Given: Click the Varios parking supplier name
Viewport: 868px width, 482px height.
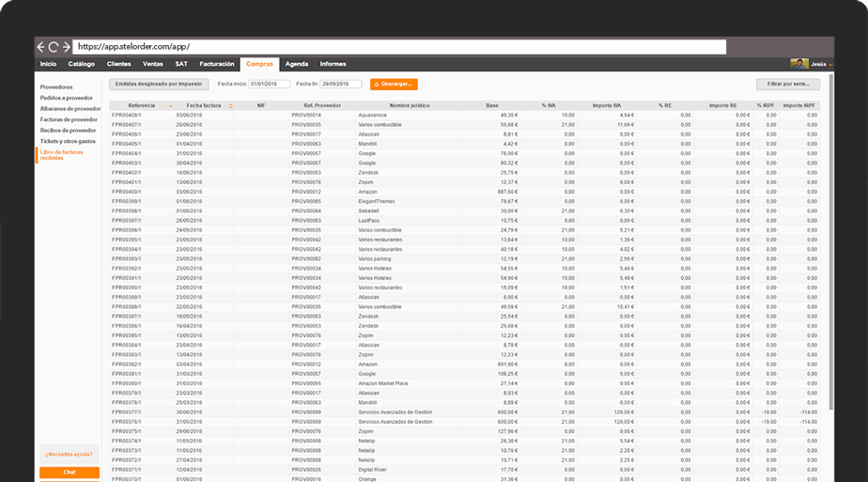Looking at the screenshot, I should tap(375, 259).
